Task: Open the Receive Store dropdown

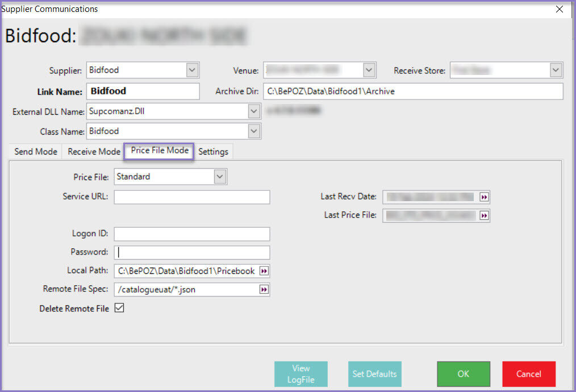Action: [556, 70]
